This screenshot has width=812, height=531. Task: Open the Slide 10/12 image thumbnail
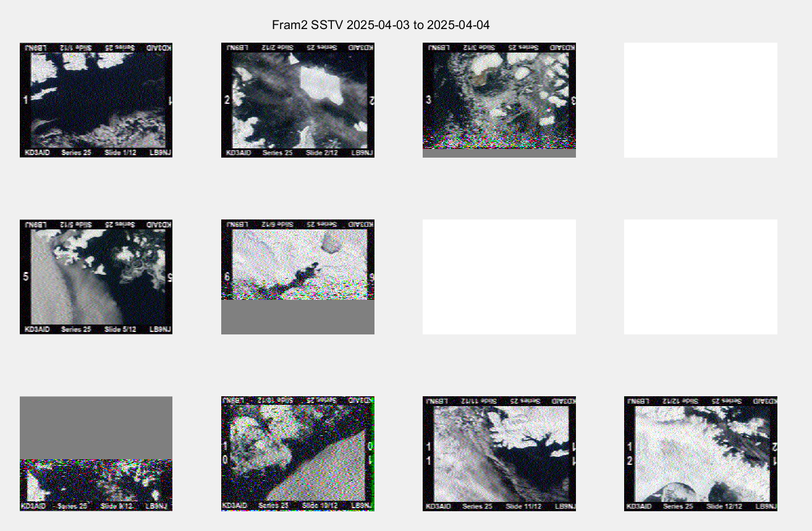pyautogui.click(x=297, y=453)
